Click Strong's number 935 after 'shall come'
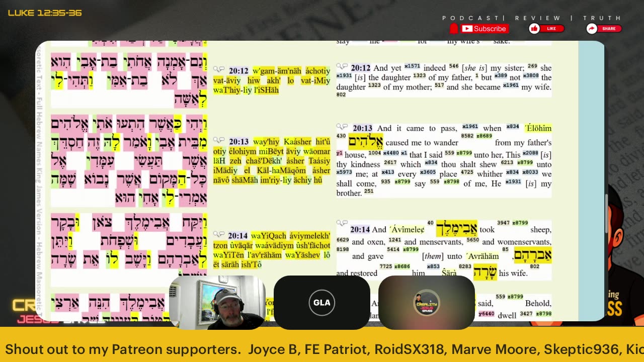The height and width of the screenshot is (362, 644). tap(385, 182)
